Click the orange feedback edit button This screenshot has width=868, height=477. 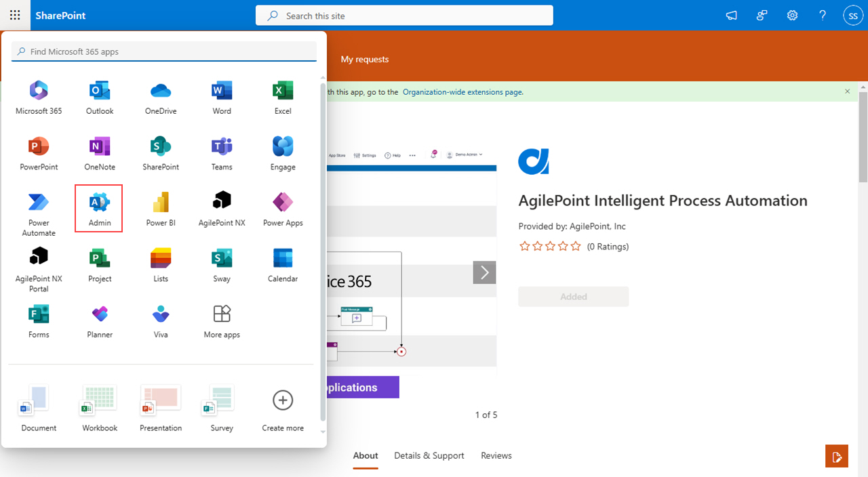837,456
